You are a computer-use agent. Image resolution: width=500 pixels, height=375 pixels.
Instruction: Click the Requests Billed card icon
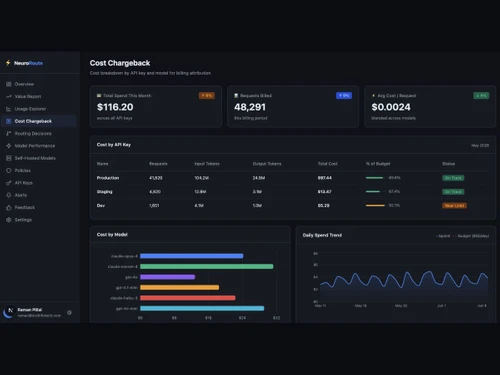tap(236, 96)
